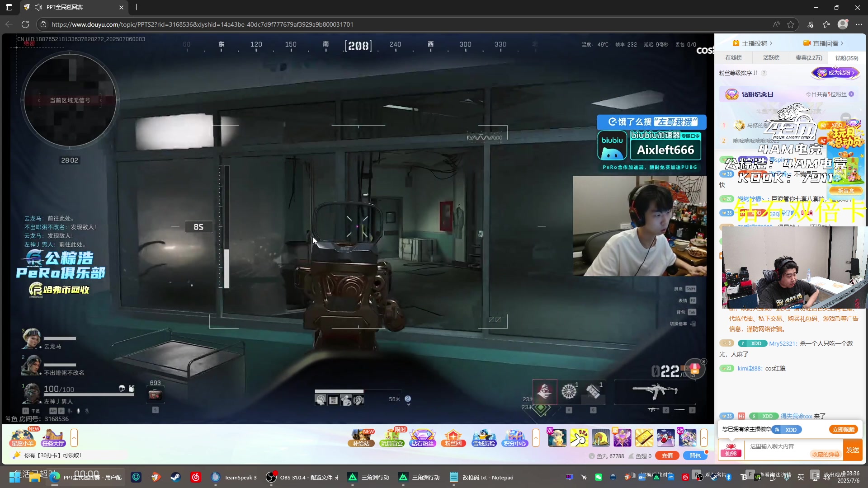This screenshot has height=488, width=868.
Task: Open the browser tab actions menu
Action: (9, 7)
